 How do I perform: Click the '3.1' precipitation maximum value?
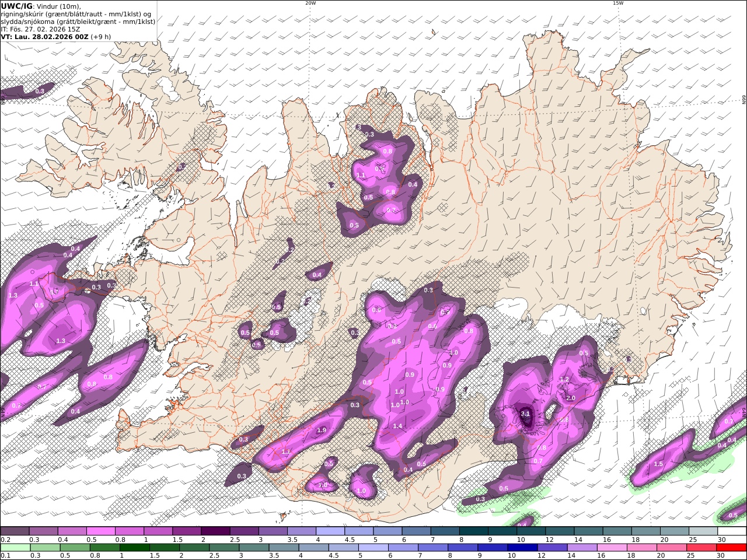pos(525,414)
